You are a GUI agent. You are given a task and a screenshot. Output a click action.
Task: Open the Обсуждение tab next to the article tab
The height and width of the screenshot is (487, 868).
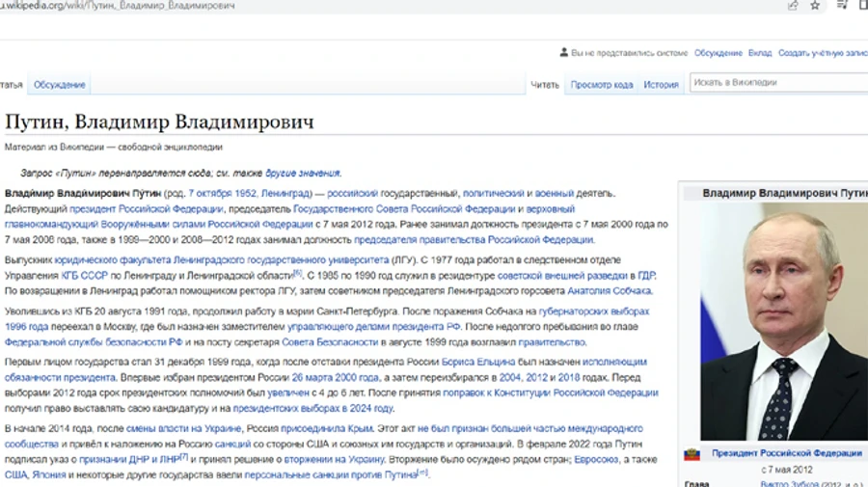coord(59,85)
